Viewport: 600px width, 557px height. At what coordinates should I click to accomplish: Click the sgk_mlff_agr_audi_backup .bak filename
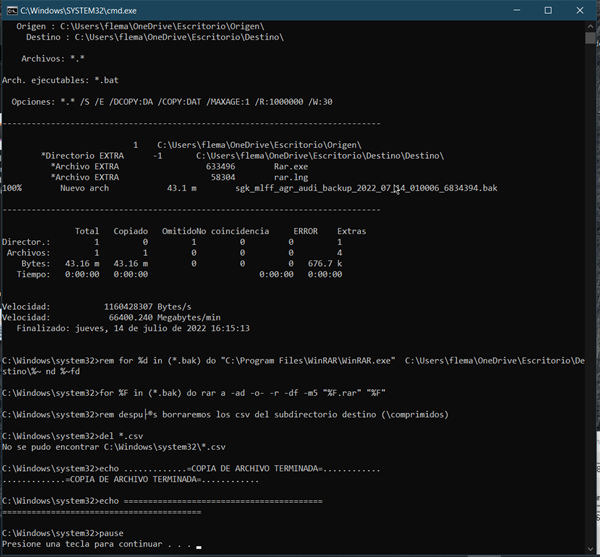365,188
